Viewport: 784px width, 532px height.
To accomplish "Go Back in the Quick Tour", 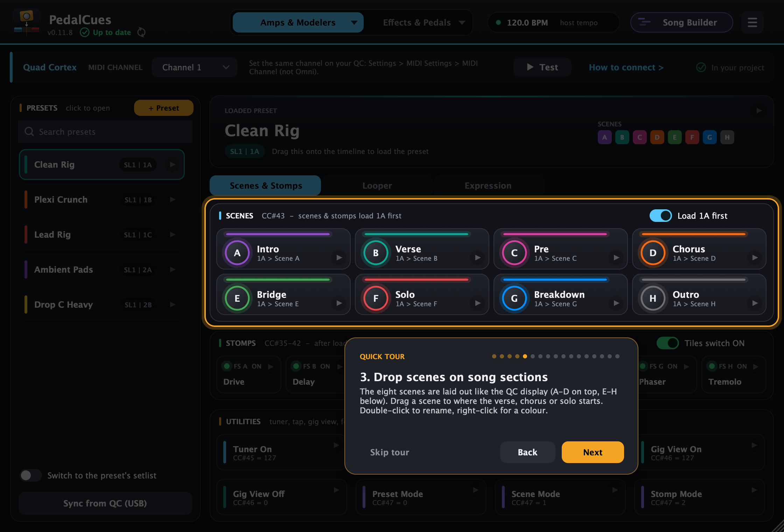I will (x=527, y=452).
